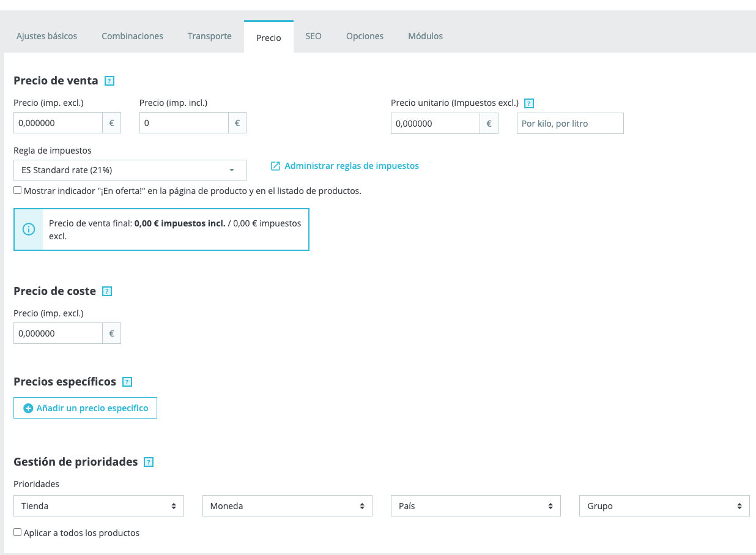
Task: Open the SEO tab
Action: 313,36
